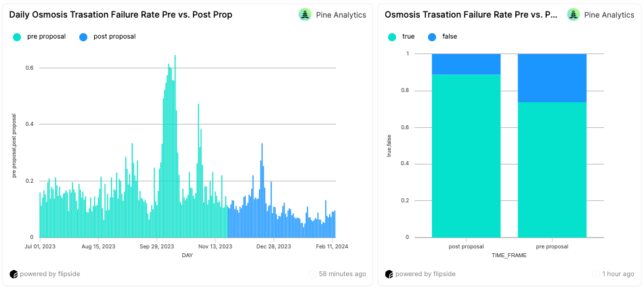The height and width of the screenshot is (289, 644).
Task: Click refresh clock icon beside '1 hour ago'
Action: point(597,274)
